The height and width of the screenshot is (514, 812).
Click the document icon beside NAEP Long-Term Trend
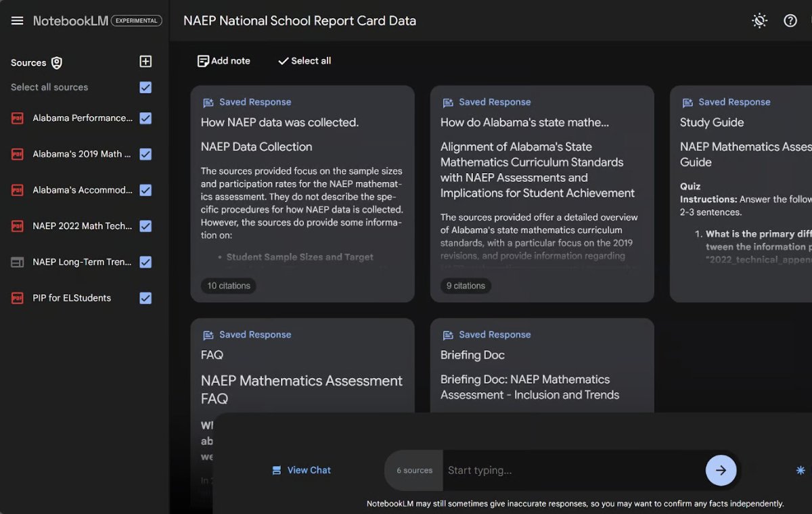tap(19, 262)
